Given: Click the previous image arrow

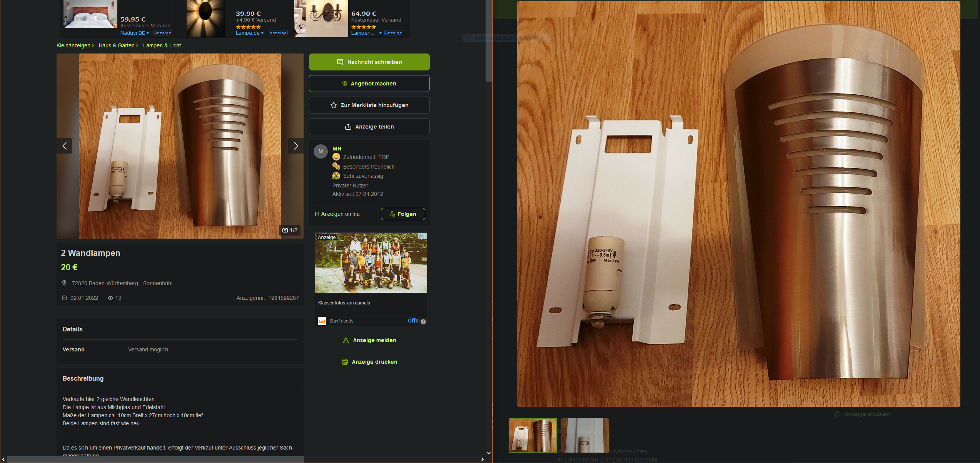Looking at the screenshot, I should [64, 146].
